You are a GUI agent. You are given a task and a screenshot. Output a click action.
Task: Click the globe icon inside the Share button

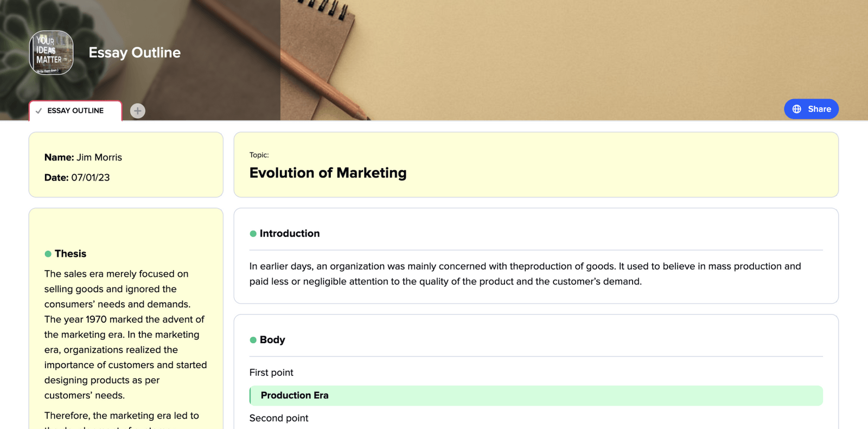(x=796, y=108)
